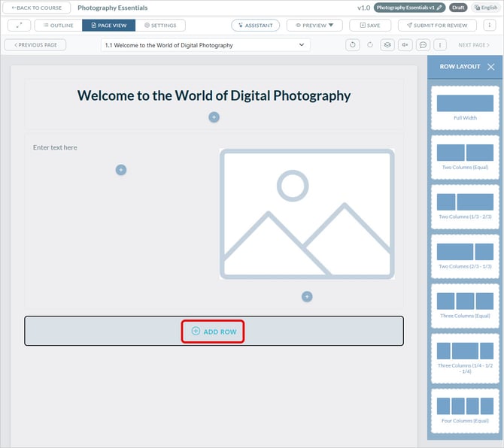Open the layers icon in page toolbar
This screenshot has height=448, width=504.
[x=387, y=45]
